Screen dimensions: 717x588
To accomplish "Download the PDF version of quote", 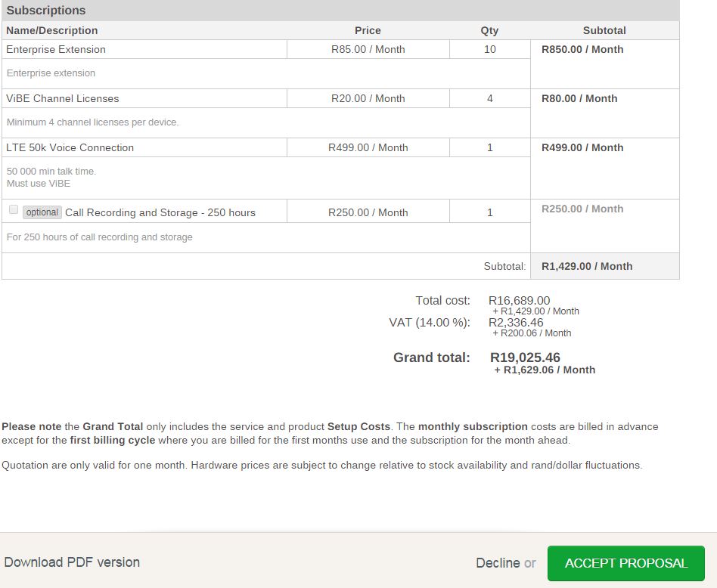I will click(72, 562).
